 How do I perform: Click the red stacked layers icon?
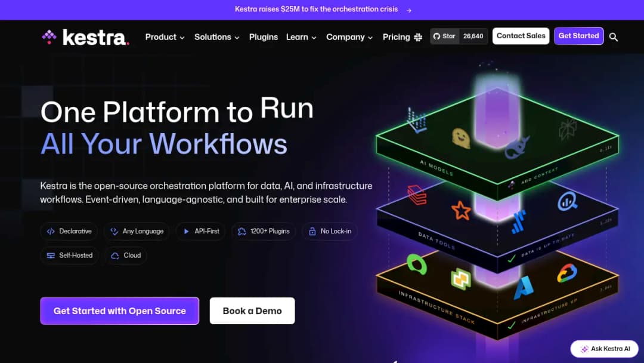417,195
